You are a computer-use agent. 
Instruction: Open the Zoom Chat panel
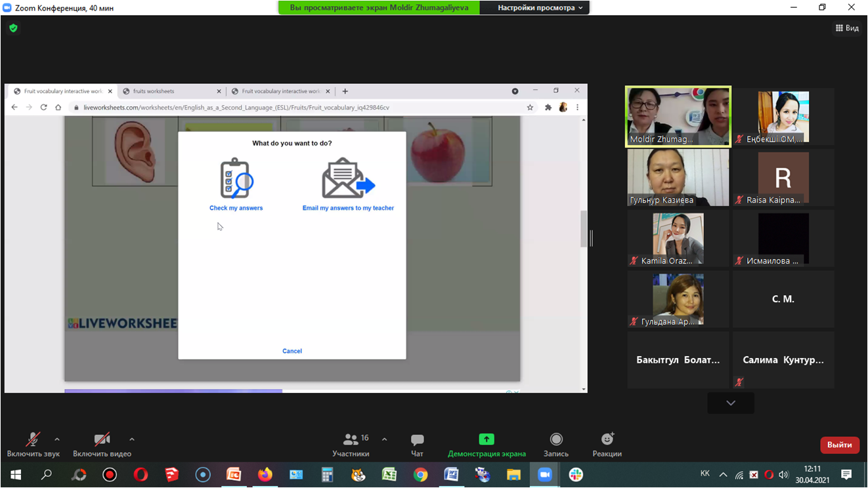417,444
